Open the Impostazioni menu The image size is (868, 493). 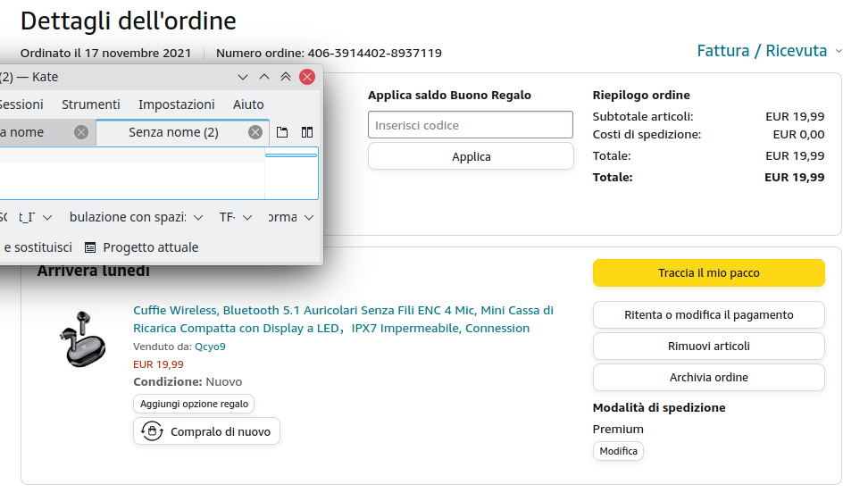[177, 104]
